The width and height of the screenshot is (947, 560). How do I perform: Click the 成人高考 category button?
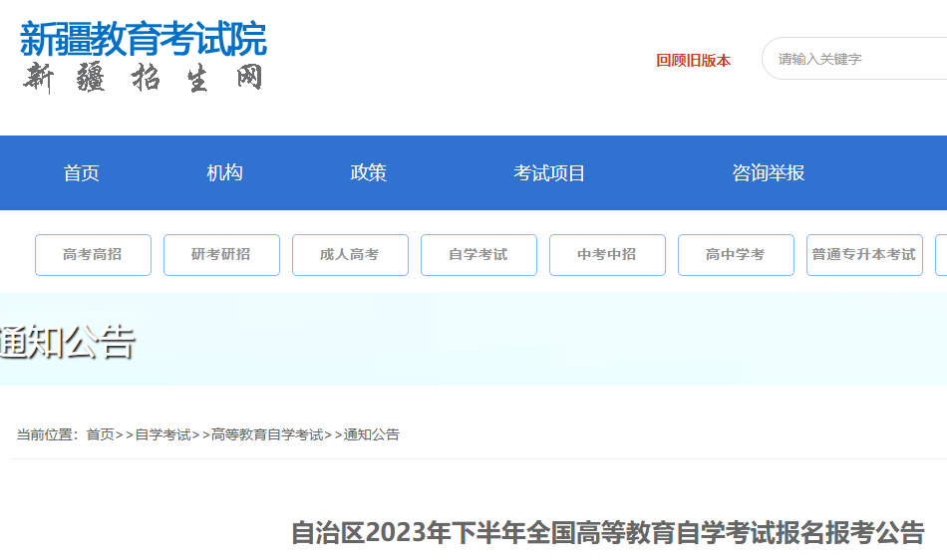[x=350, y=255]
